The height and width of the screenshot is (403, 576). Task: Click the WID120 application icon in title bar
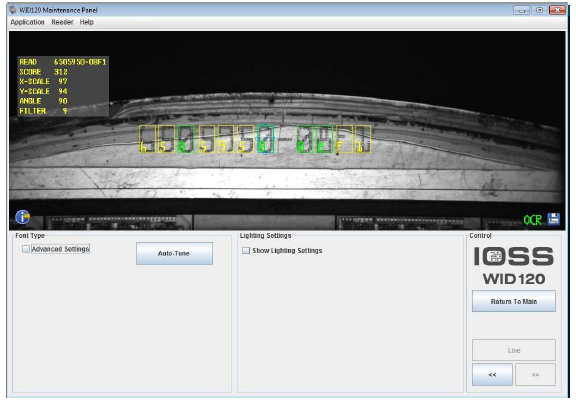[13, 10]
